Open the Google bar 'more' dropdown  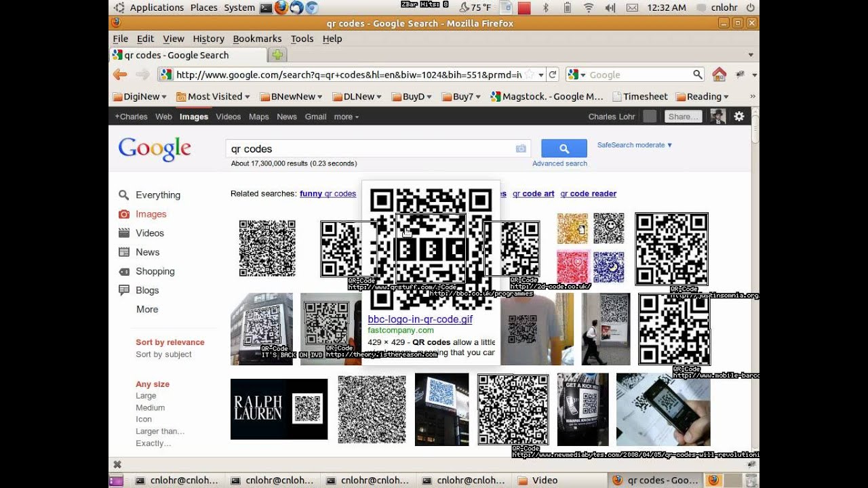point(346,117)
